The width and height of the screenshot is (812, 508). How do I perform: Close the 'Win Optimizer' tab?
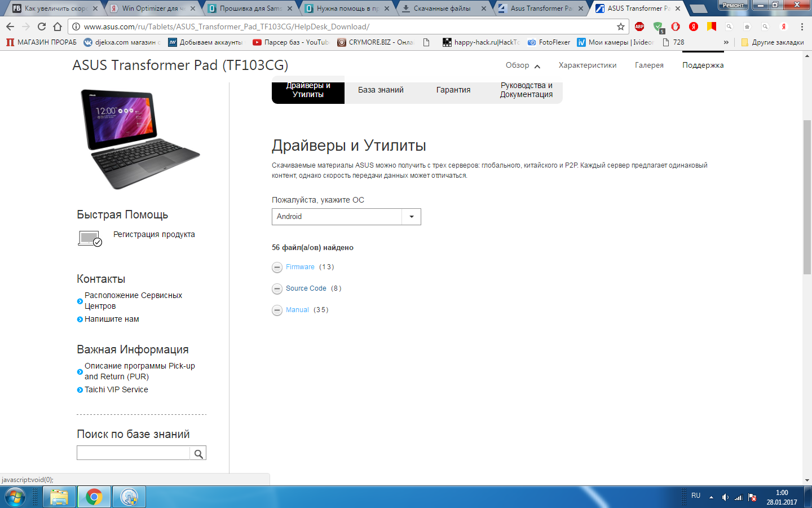193,8
